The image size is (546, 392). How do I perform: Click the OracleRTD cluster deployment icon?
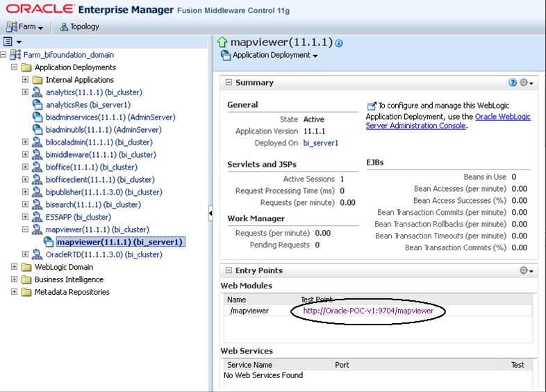coord(38,254)
